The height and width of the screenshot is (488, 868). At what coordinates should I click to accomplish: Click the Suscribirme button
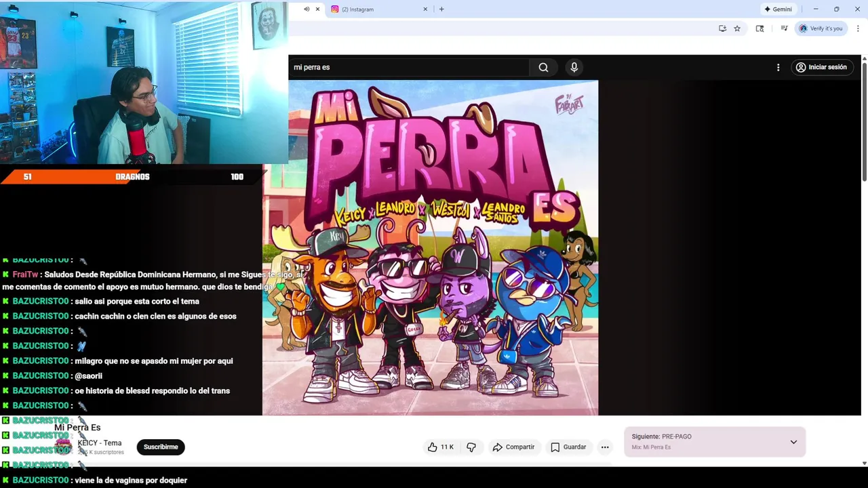(x=161, y=447)
